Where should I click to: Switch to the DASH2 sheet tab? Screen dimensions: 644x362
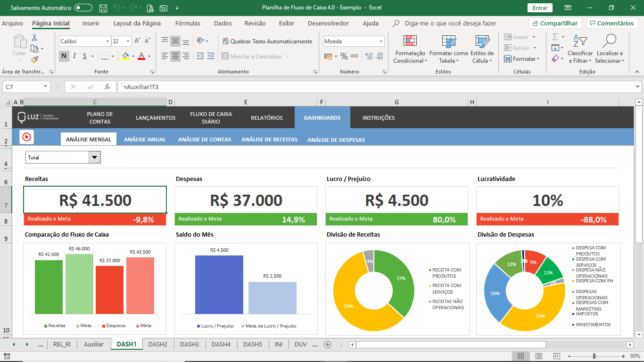[x=158, y=344]
